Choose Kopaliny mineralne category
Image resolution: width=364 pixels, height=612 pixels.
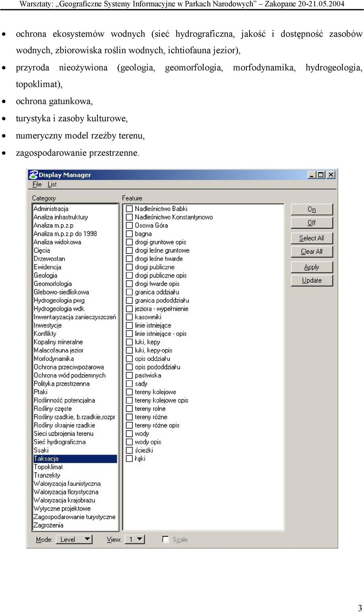pyautogui.click(x=58, y=342)
